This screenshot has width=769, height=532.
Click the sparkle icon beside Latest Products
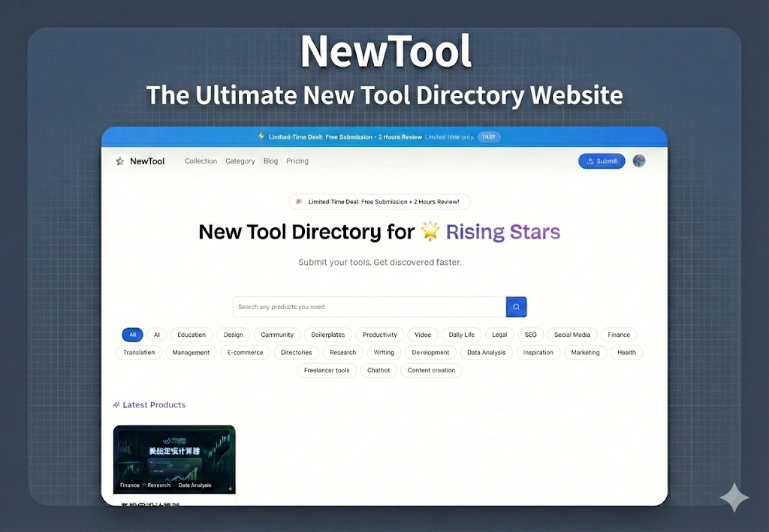tap(116, 404)
